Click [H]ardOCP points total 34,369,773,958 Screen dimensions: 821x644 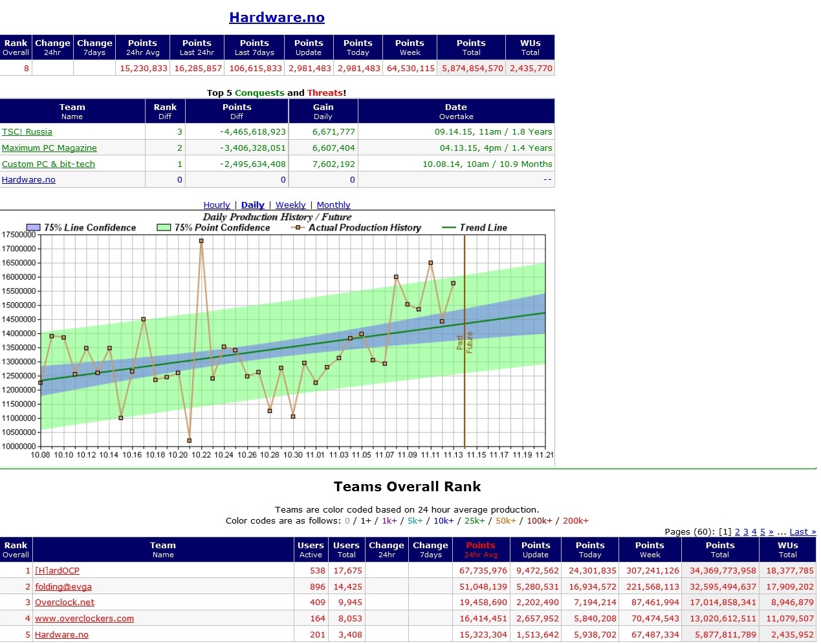coord(723,570)
